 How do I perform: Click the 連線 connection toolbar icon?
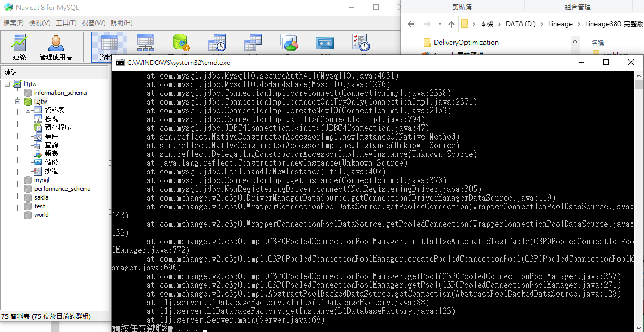tap(19, 47)
